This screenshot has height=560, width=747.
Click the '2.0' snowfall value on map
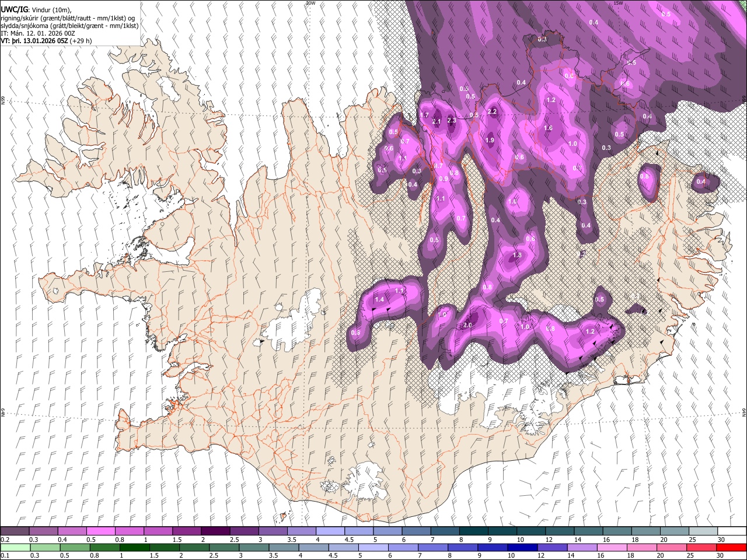coord(467,325)
